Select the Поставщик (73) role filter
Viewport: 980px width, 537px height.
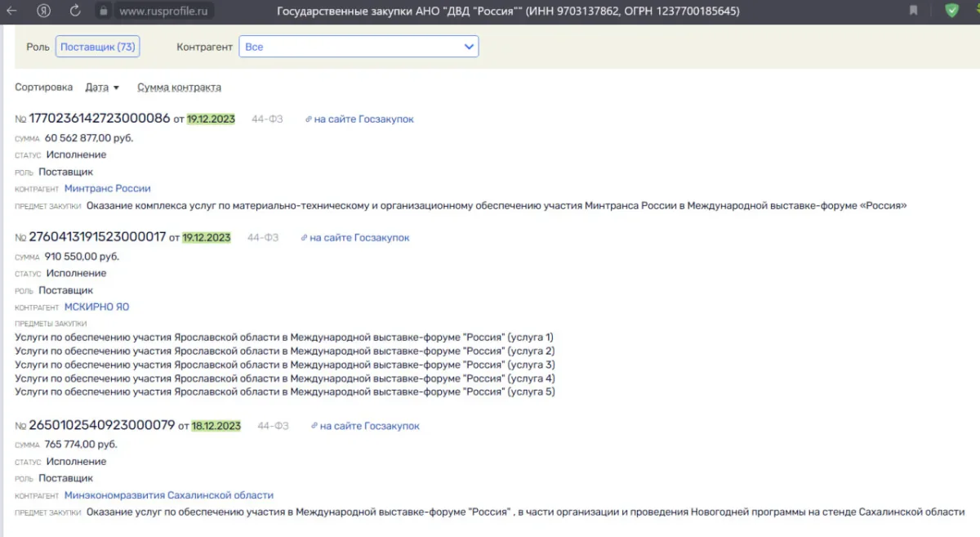click(97, 47)
